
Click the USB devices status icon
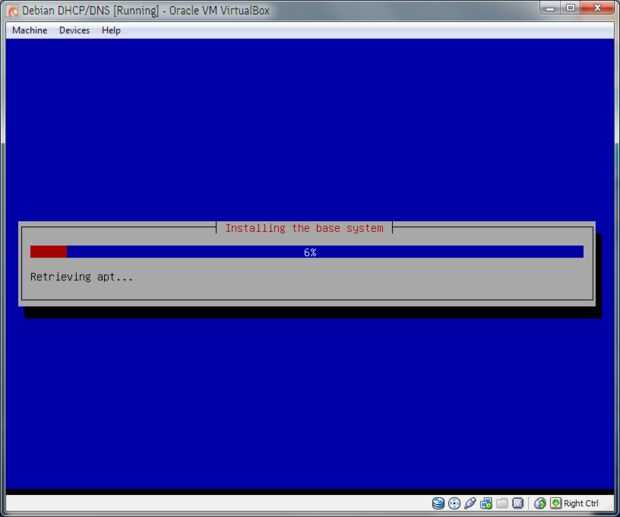pyautogui.click(x=470, y=503)
